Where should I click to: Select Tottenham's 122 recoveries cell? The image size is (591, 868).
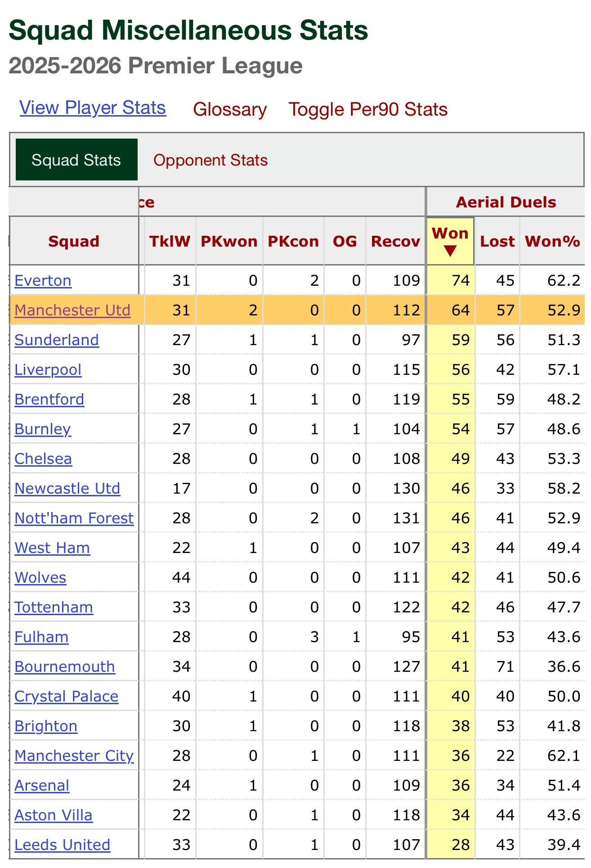(x=395, y=607)
